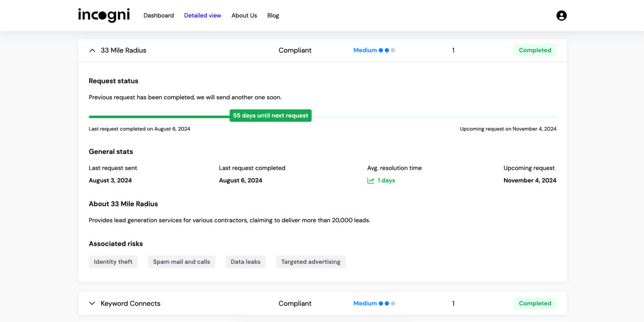Click the Upcoming request on November 4 note
644x322 pixels.
[x=508, y=129]
